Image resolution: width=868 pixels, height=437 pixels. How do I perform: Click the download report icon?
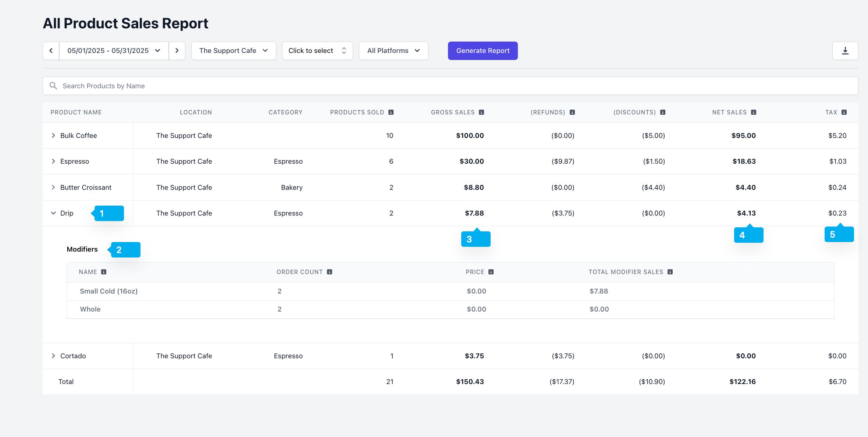pyautogui.click(x=845, y=51)
